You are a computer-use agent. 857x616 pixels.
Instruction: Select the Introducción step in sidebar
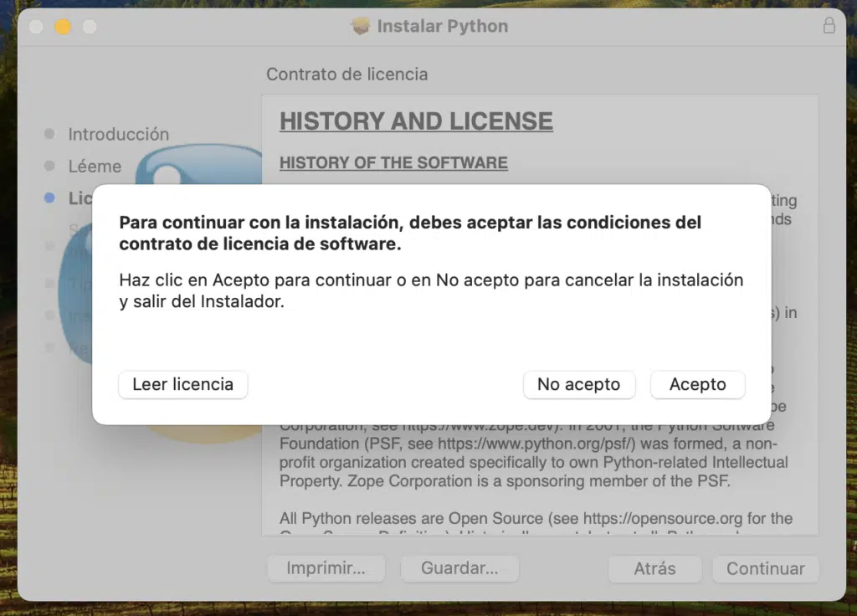pos(119,134)
